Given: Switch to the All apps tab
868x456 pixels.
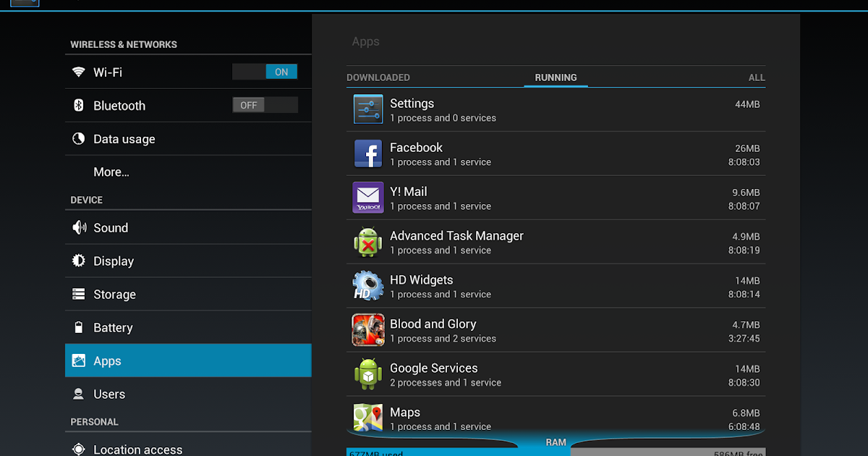Looking at the screenshot, I should (757, 77).
